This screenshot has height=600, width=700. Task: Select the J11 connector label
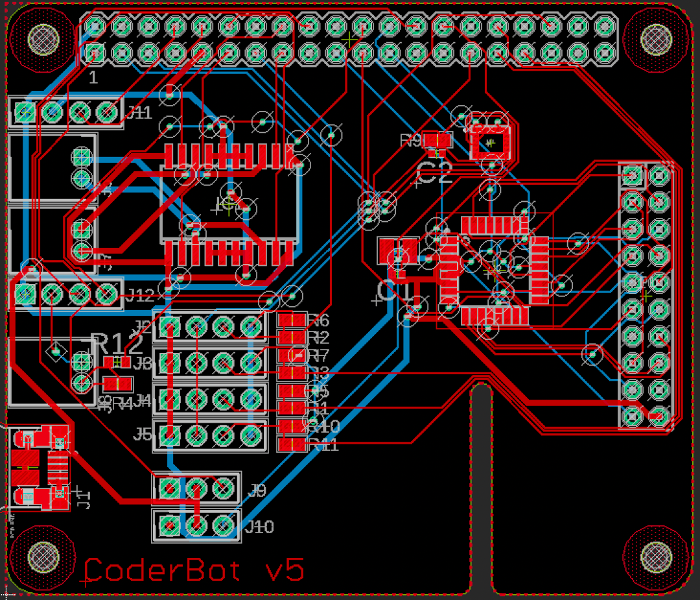click(x=140, y=112)
